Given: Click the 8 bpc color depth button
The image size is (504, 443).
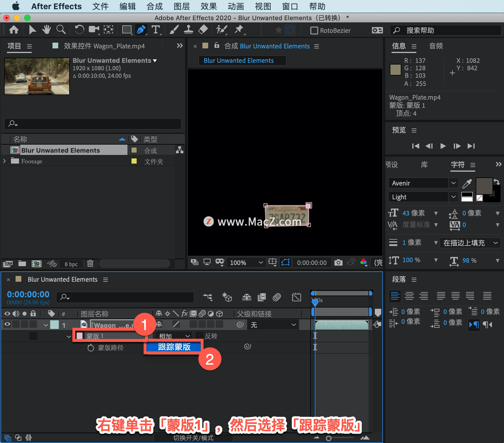Looking at the screenshot, I should (71, 264).
